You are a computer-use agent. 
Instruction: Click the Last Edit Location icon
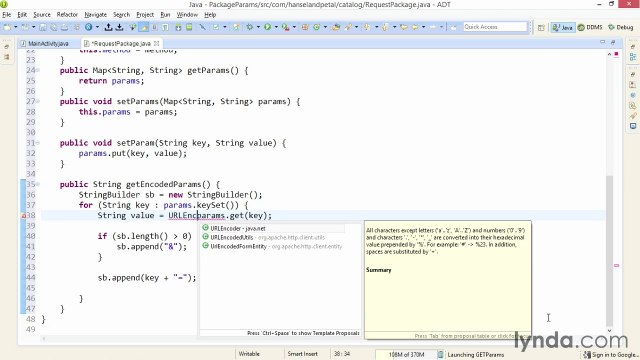pos(404,27)
